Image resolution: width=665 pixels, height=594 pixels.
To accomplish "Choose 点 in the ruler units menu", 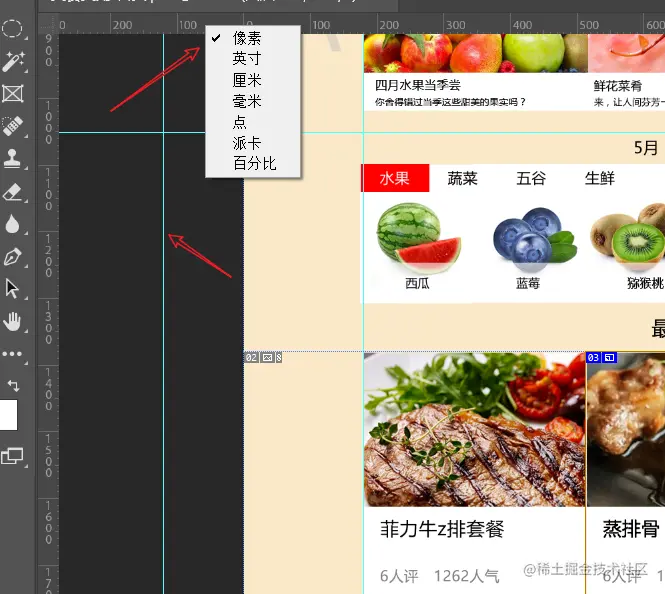I will [x=253, y=122].
